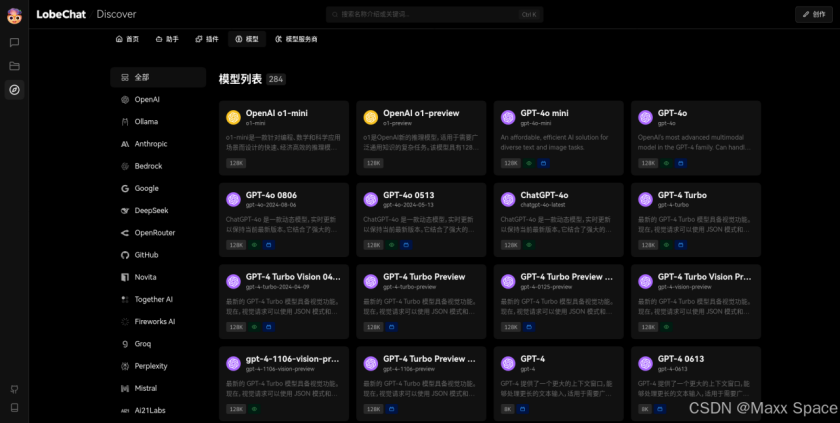This screenshot has width=840, height=423.
Task: Click the chatgpt-4o-latest model ID text
Action: coord(543,205)
